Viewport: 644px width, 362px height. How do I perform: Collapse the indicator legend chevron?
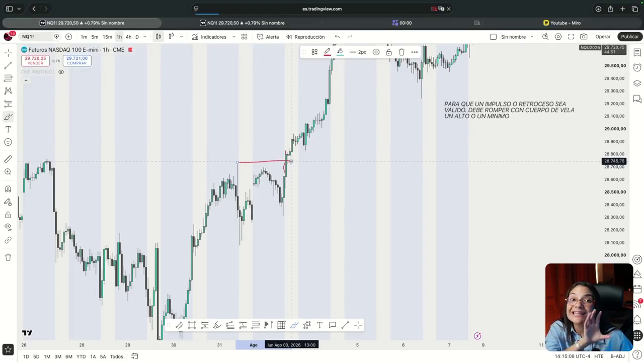tap(26, 80)
